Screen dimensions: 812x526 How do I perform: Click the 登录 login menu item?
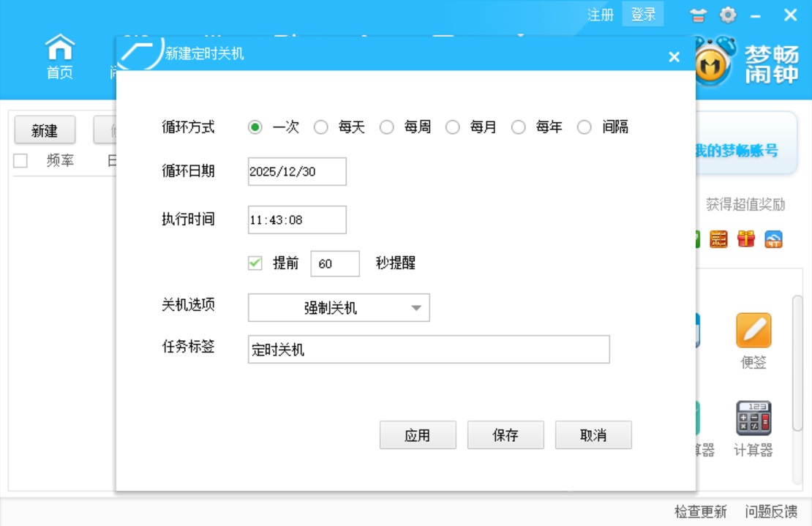point(642,15)
